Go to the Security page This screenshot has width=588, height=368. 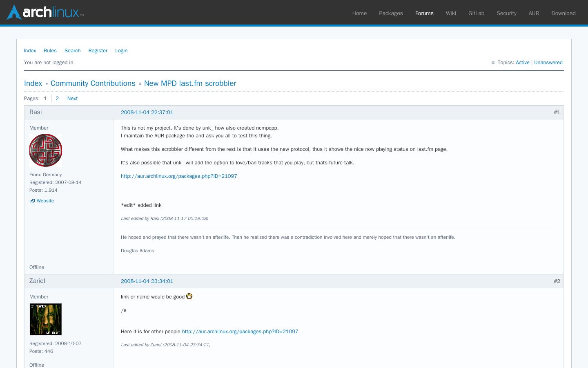pyautogui.click(x=506, y=13)
